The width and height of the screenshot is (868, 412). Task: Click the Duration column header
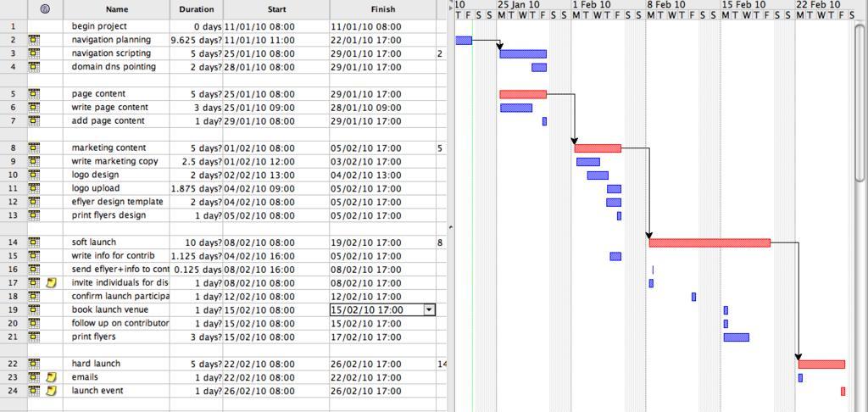tap(197, 9)
